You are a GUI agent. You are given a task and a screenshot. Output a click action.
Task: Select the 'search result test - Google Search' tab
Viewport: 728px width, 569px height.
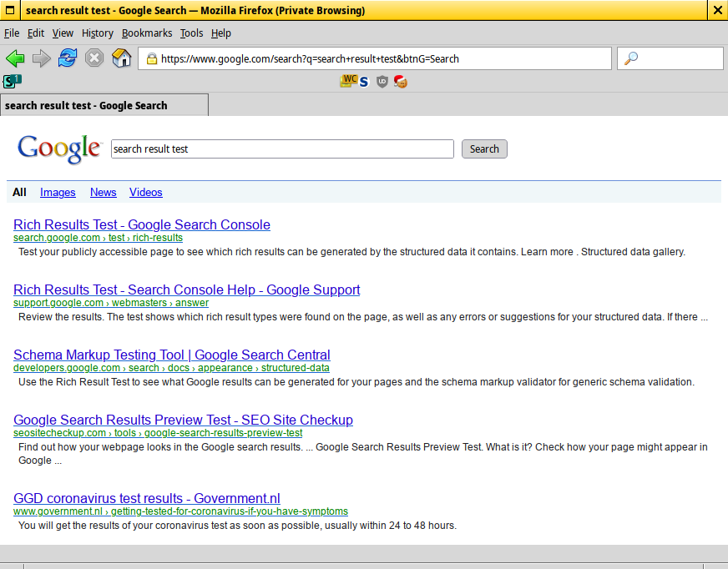(x=104, y=105)
